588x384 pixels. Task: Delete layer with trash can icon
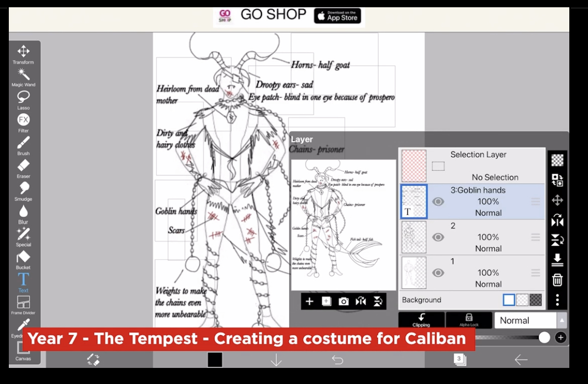[x=557, y=280]
